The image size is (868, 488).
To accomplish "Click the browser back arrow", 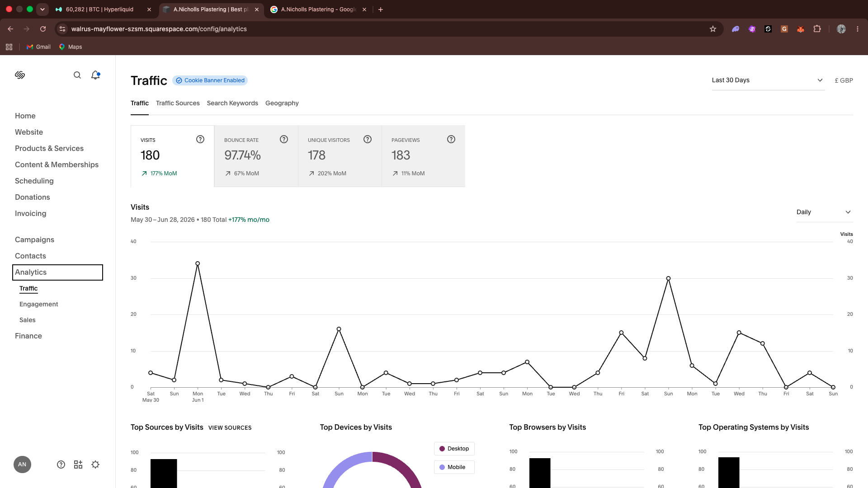I will pyautogui.click(x=10, y=29).
